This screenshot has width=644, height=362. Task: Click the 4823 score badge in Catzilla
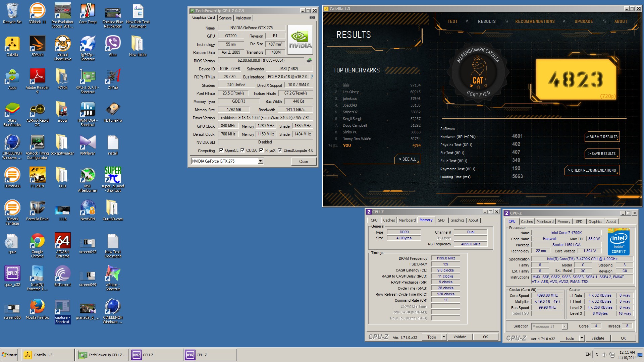576,79
